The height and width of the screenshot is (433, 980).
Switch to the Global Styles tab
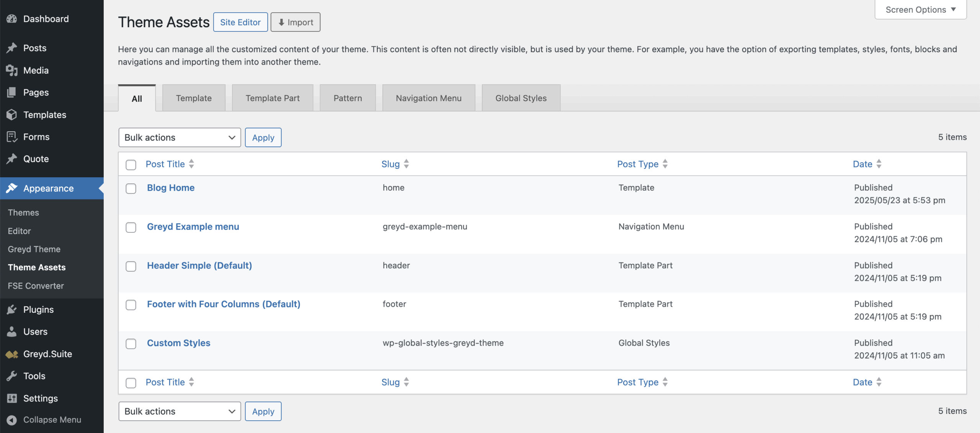click(521, 98)
